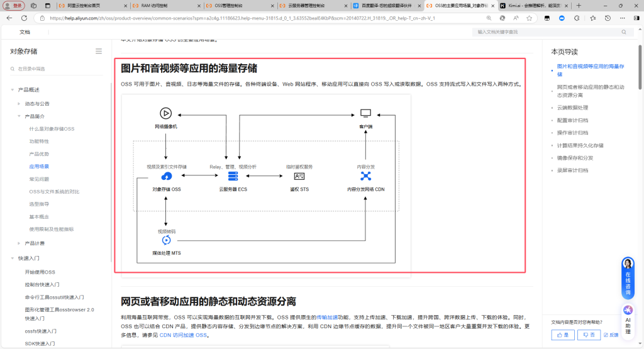Click the thumbs-up 是 helpful button
This screenshot has width=644, height=349.
pos(563,335)
